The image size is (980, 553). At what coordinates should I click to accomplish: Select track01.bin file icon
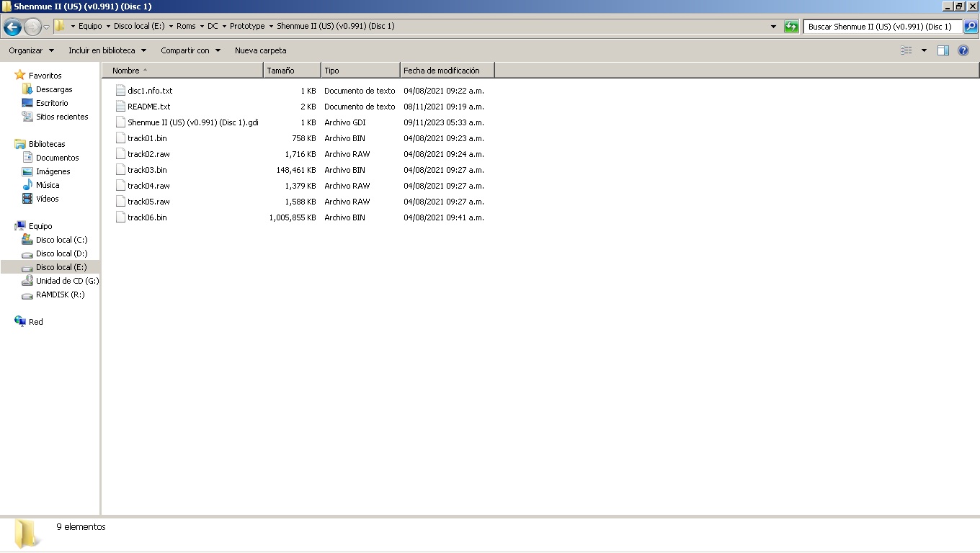point(120,138)
